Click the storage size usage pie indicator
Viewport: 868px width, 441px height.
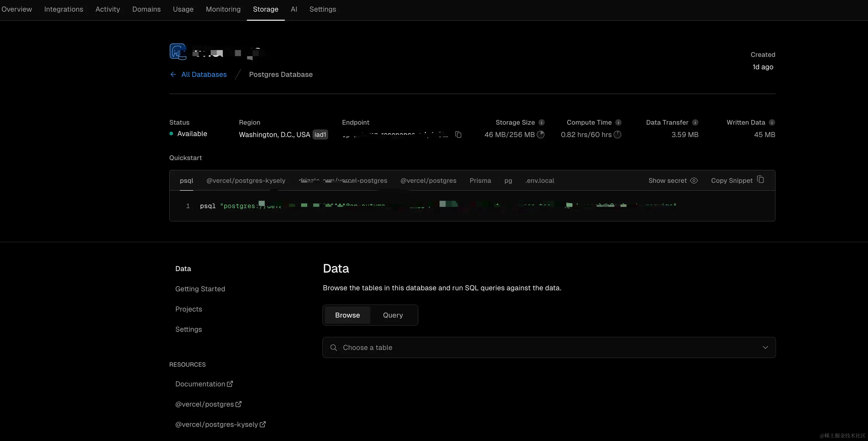pos(540,134)
